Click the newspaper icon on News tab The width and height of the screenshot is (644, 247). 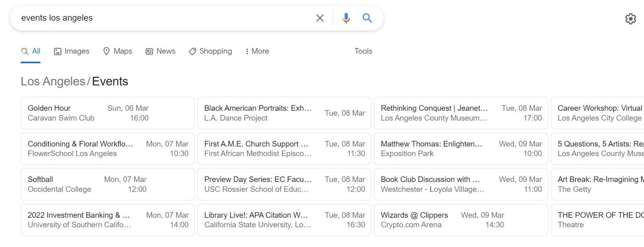coord(149,51)
